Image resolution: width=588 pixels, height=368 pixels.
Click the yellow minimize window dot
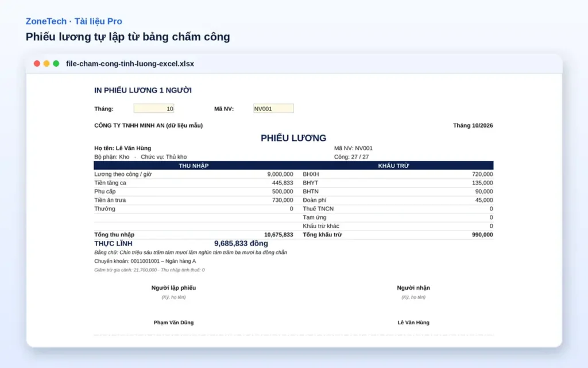tap(47, 63)
